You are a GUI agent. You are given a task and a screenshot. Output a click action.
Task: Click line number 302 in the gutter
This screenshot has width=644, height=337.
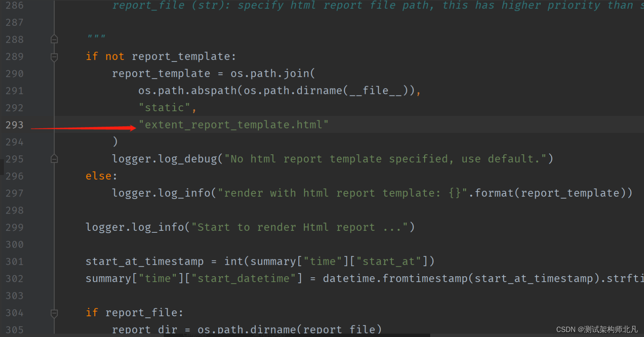pos(15,279)
